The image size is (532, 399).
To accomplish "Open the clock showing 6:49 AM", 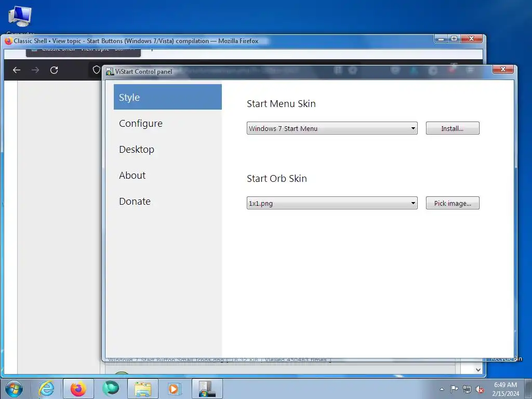I will (x=506, y=389).
